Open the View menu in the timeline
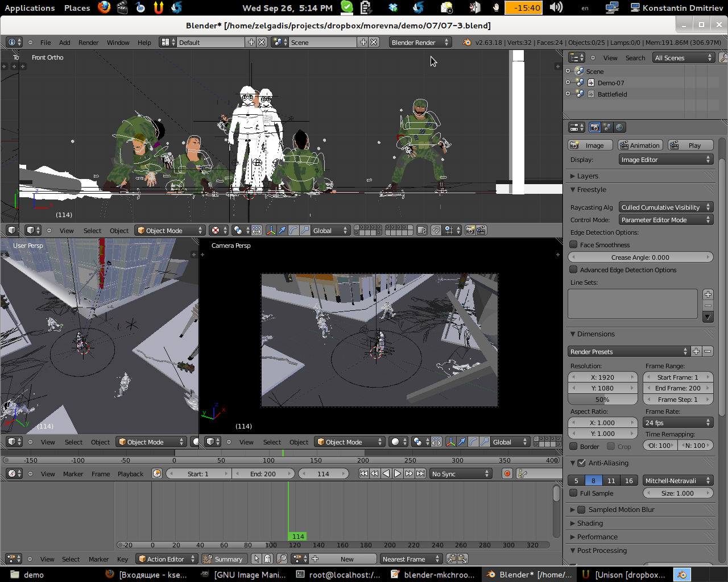Screen dimensions: 728x582 pyautogui.click(x=48, y=473)
